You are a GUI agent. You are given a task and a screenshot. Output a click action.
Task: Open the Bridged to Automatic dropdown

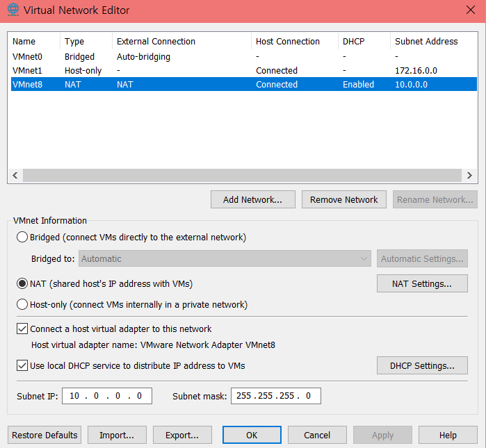[x=225, y=258]
